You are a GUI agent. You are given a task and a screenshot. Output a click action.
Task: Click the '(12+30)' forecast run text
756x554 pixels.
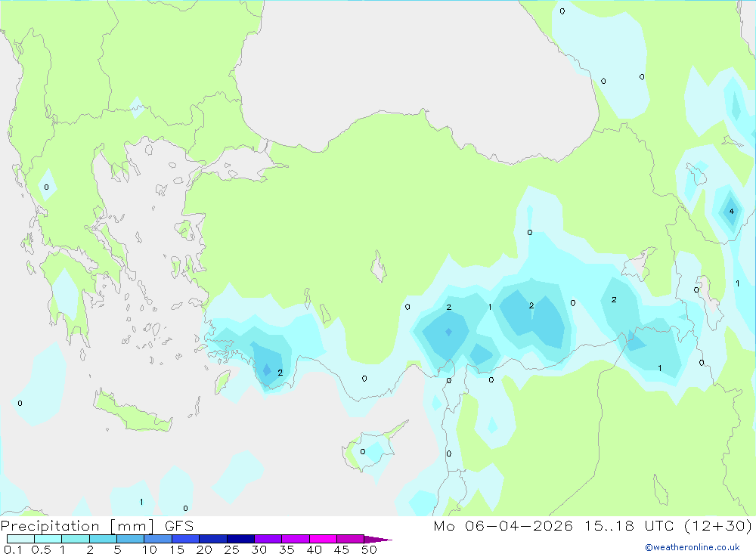coord(718,525)
